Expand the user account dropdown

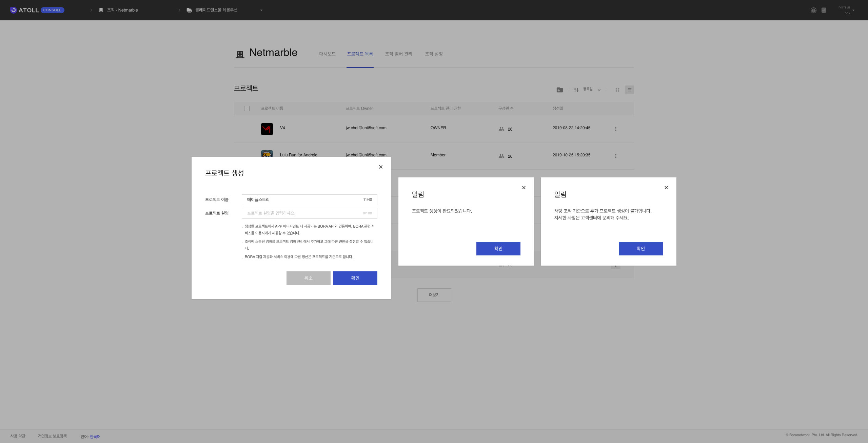pyautogui.click(x=853, y=10)
